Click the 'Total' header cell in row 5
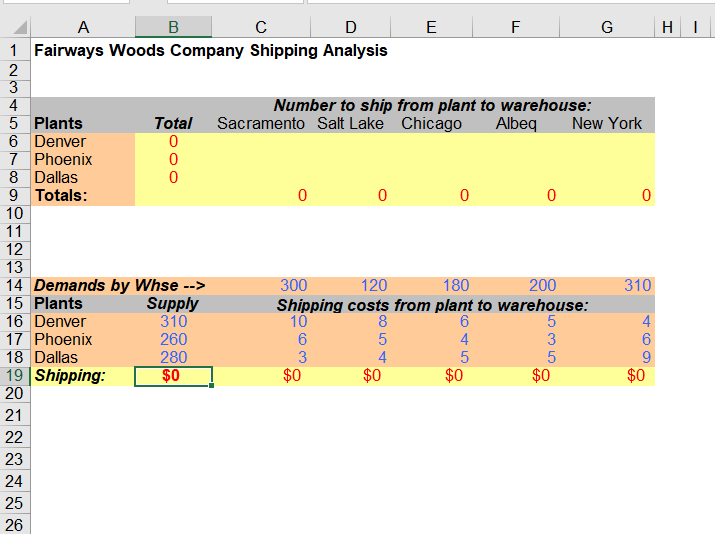The width and height of the screenshot is (715, 534). (173, 123)
